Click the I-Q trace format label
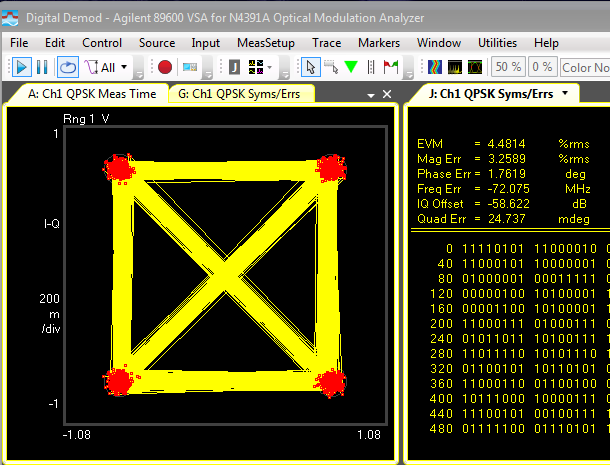This screenshot has height=465, width=610. coord(52,224)
